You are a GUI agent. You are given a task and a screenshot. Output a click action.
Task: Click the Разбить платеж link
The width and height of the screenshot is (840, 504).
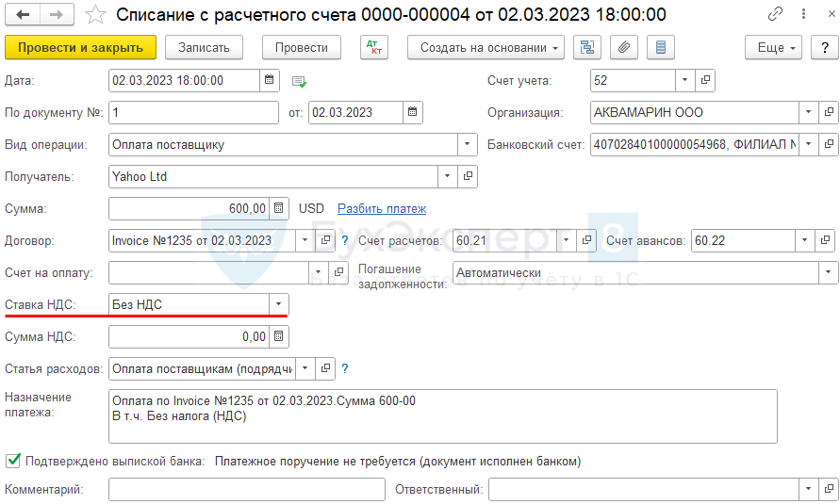pos(382,208)
